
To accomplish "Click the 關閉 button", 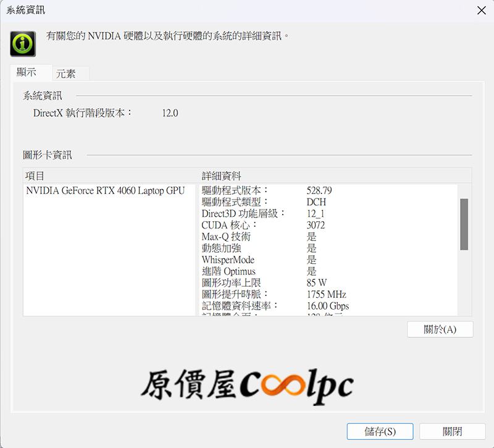I will click(452, 431).
